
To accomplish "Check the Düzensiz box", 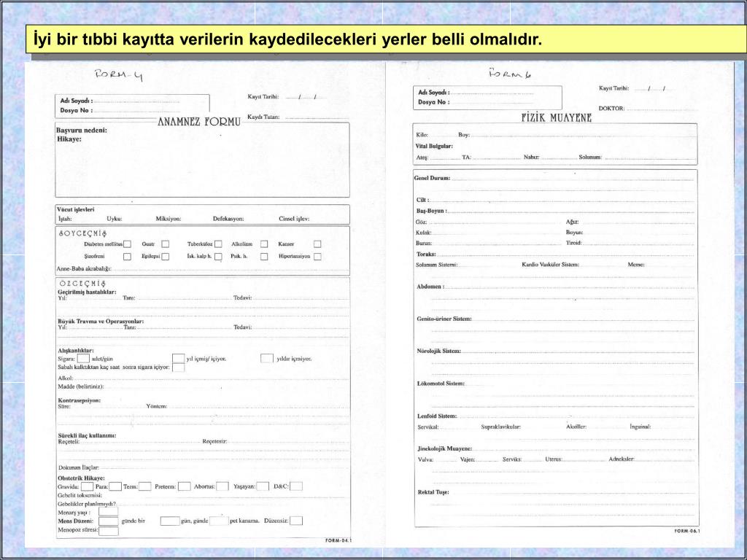I will click(x=296, y=521).
